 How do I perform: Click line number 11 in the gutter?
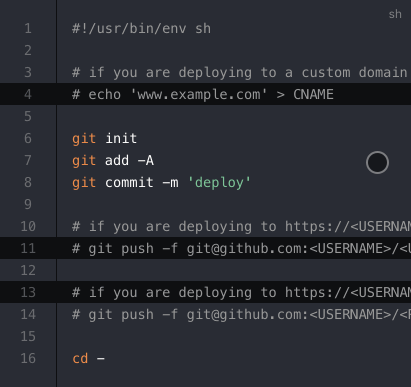[28, 248]
